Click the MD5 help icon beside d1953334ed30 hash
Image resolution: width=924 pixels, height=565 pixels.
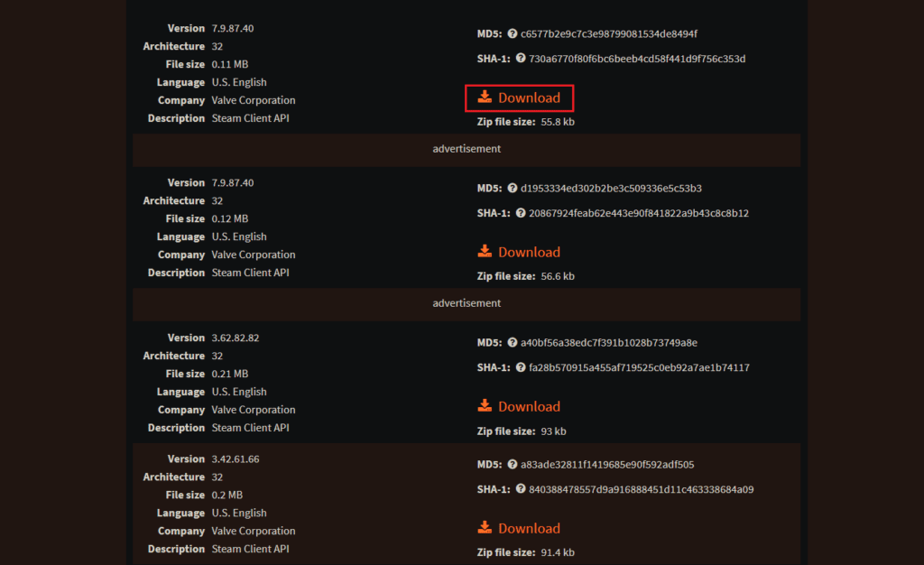coord(513,188)
